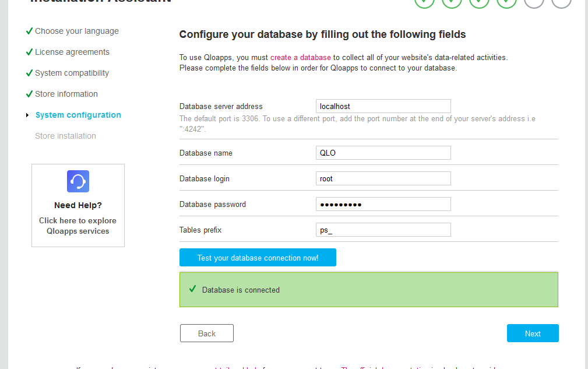This screenshot has width=588, height=369.
Task: Click here to explore Qloapps services
Action: tap(78, 226)
